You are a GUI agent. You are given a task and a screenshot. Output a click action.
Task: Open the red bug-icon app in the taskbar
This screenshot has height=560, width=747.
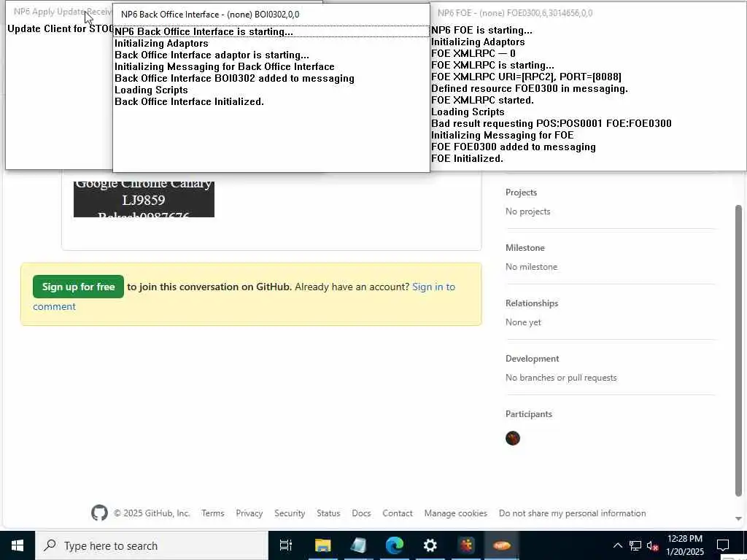click(x=466, y=545)
